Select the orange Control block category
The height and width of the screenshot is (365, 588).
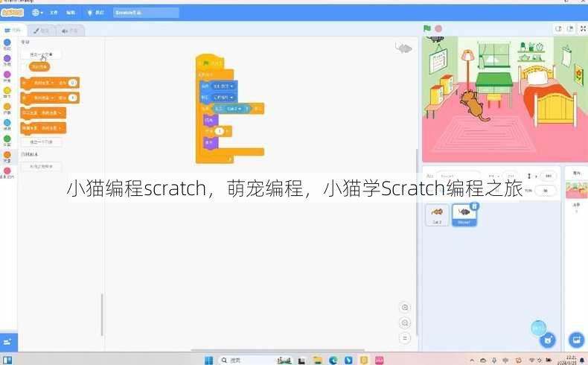pos(7,109)
